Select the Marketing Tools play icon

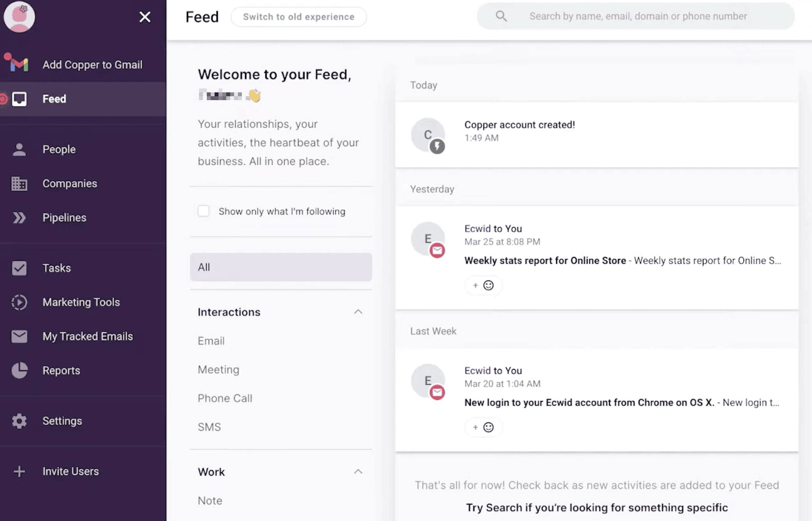point(19,302)
